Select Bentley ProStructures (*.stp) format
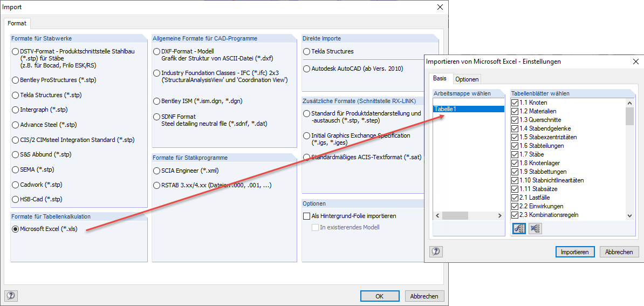 [16, 80]
